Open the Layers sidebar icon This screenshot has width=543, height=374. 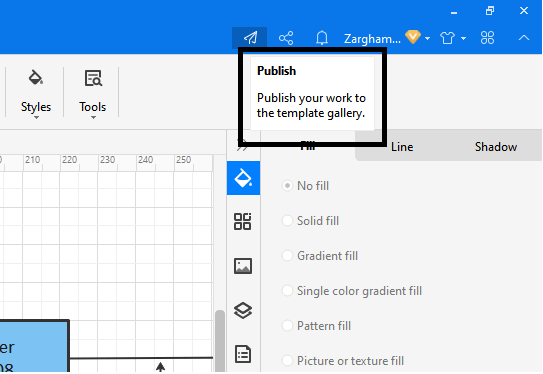pos(243,310)
